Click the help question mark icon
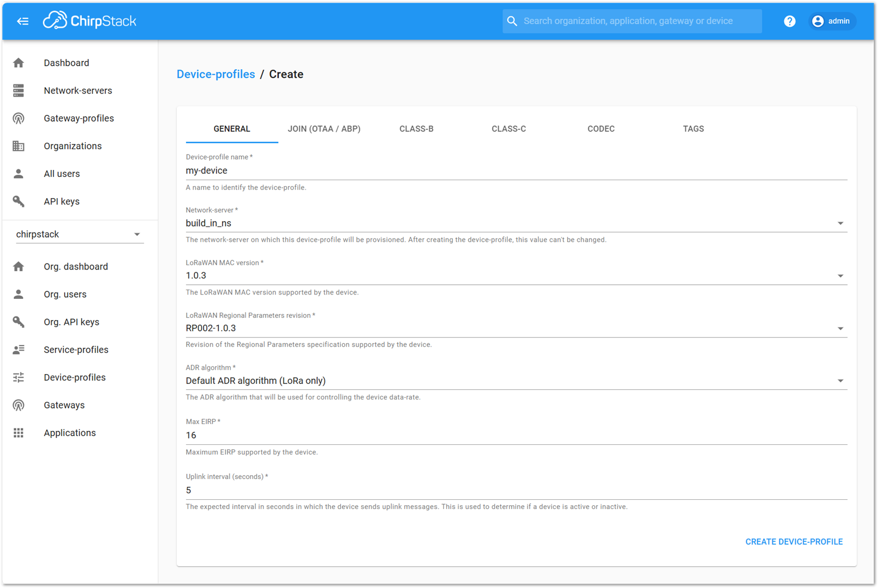Screen dimensions: 878x588 [790, 21]
